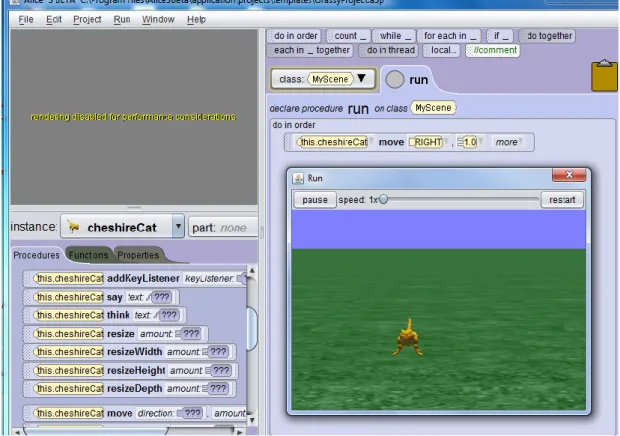Click the //comment block
This screenshot has height=436, width=620.
coord(492,50)
